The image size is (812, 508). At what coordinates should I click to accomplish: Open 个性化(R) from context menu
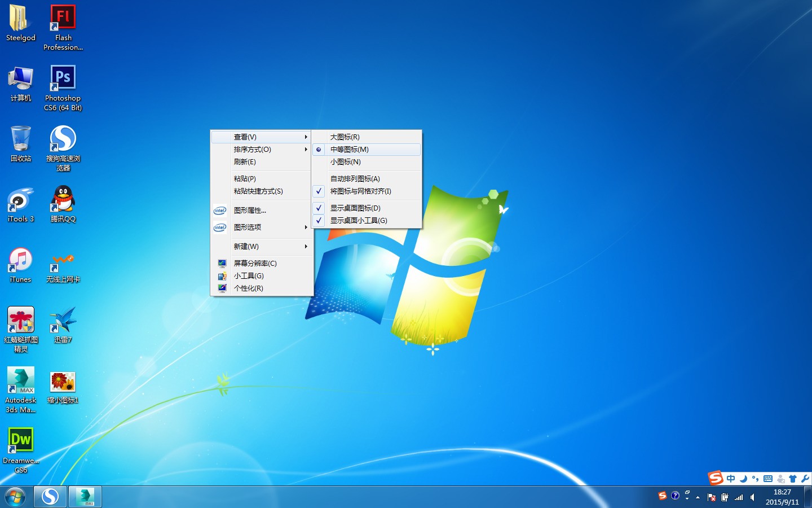[x=262, y=288]
